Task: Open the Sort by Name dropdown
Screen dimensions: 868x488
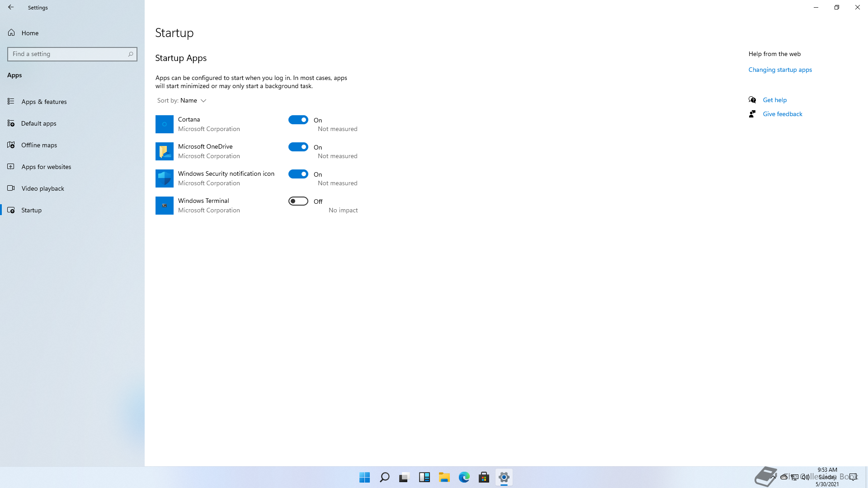Action: coord(182,101)
